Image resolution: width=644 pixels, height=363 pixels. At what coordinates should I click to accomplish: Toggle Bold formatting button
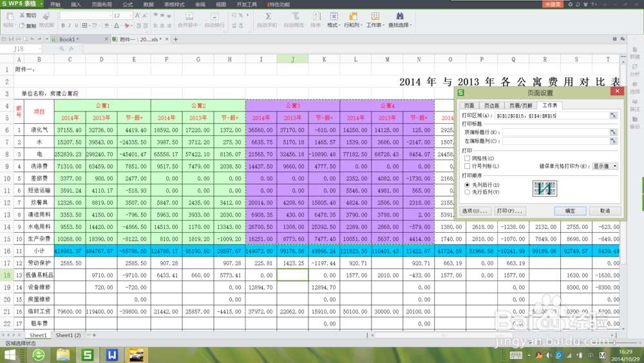pos(63,26)
